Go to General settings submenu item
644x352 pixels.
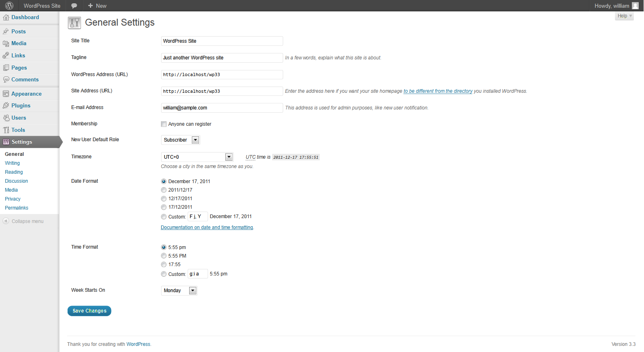click(14, 154)
